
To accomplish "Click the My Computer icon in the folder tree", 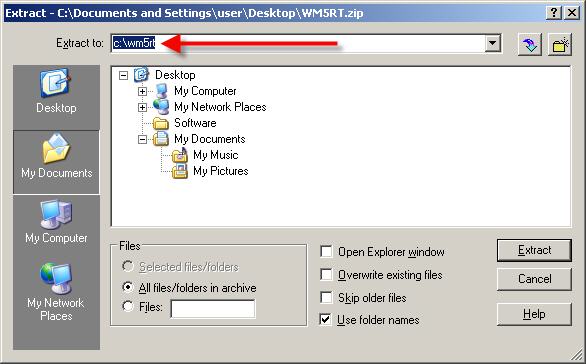I will [x=161, y=91].
